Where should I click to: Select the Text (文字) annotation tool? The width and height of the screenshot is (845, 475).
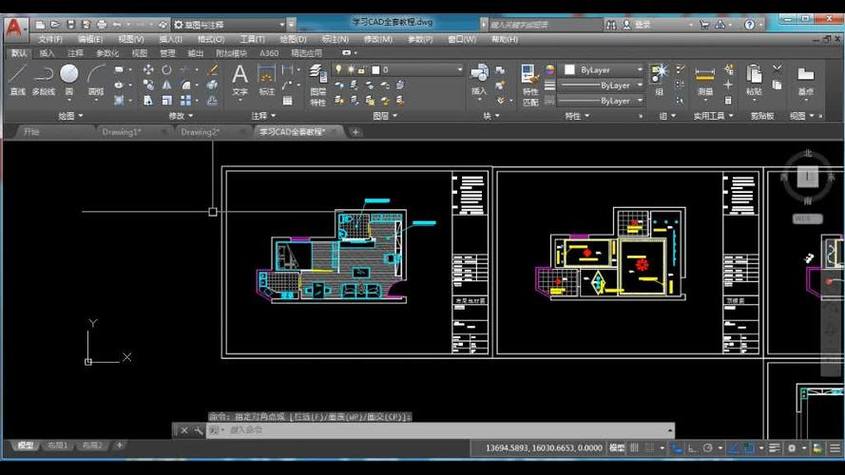tap(240, 80)
